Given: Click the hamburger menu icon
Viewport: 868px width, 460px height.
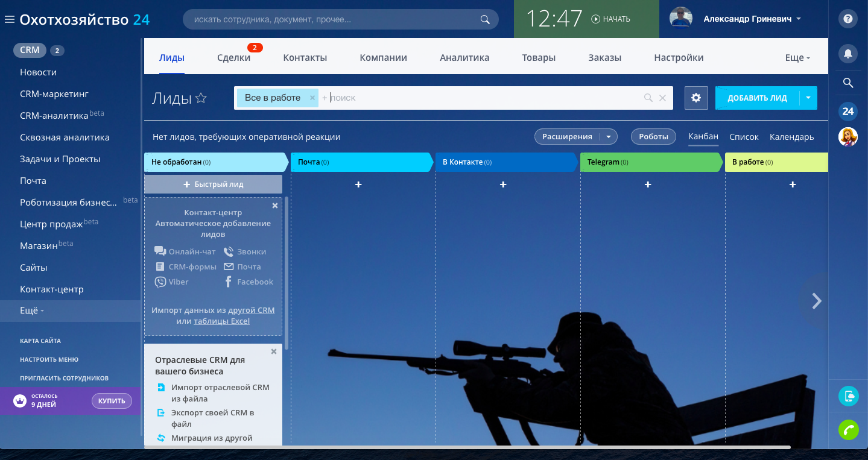Looking at the screenshot, I should click(x=9, y=20).
